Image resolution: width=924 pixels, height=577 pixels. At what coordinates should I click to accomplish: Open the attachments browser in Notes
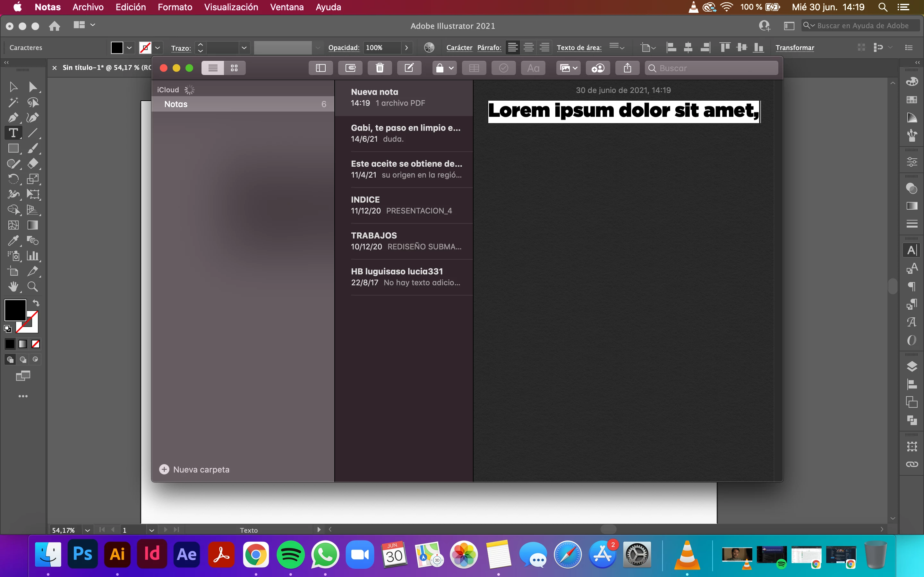tap(350, 68)
